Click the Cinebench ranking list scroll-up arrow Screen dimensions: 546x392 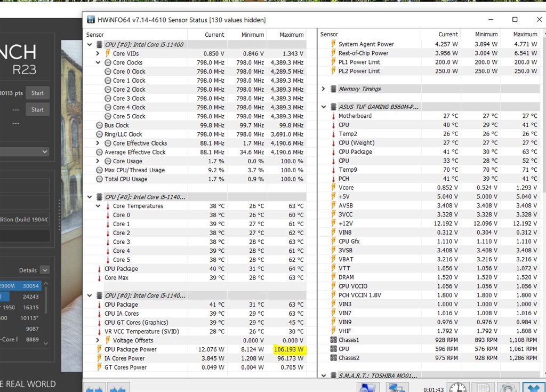click(46, 284)
